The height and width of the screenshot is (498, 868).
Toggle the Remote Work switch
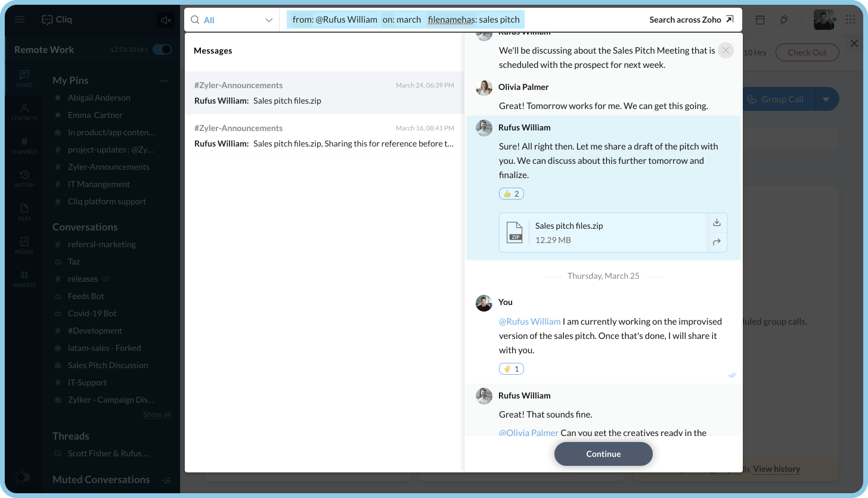pyautogui.click(x=162, y=49)
